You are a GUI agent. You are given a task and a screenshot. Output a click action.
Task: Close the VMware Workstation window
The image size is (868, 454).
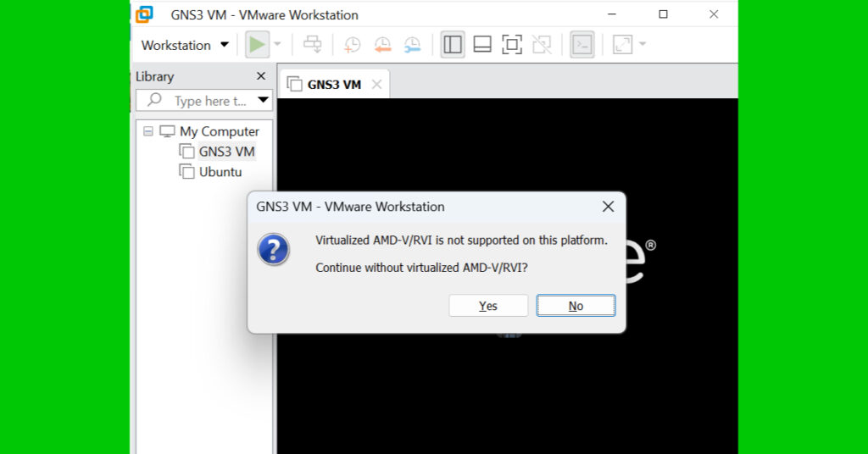coord(714,14)
